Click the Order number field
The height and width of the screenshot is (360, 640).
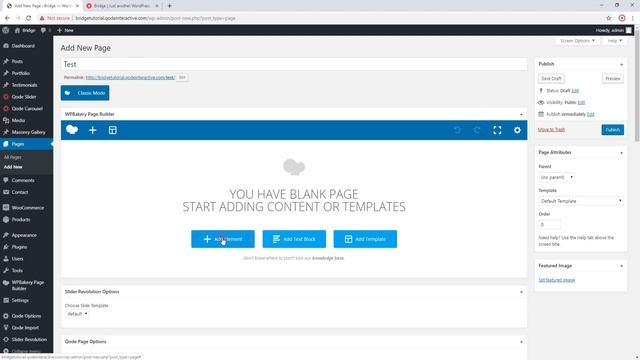pyautogui.click(x=549, y=224)
